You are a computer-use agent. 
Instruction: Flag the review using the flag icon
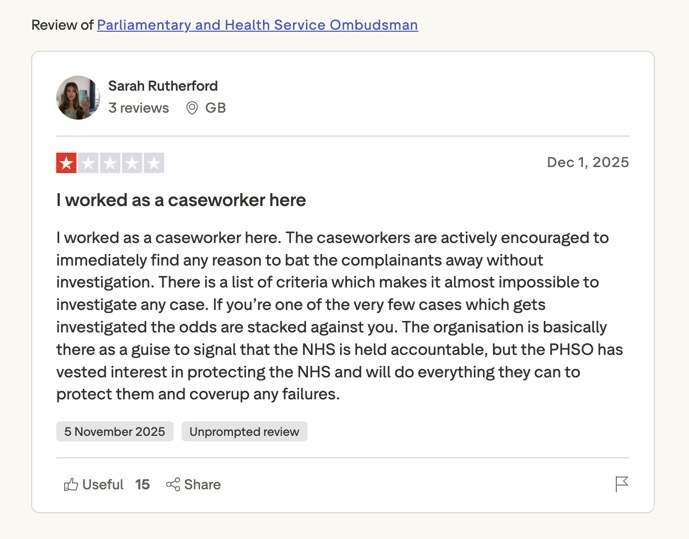coord(621,484)
